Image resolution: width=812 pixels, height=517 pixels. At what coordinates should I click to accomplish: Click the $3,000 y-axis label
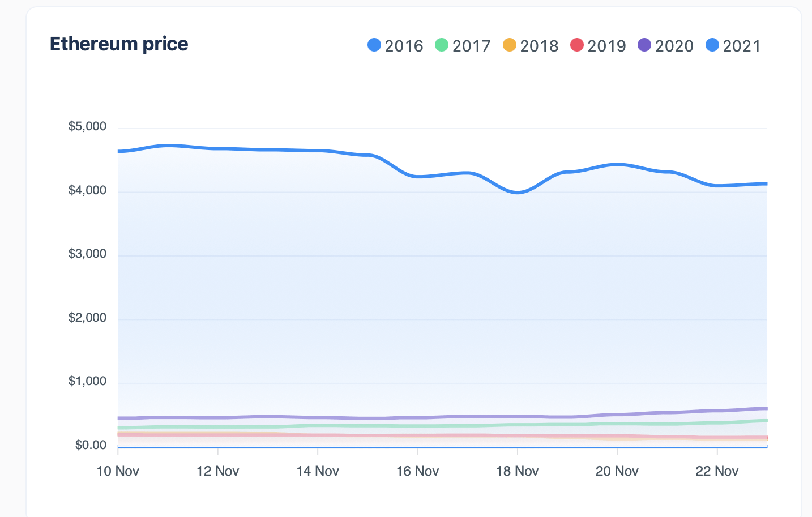pyautogui.click(x=87, y=254)
